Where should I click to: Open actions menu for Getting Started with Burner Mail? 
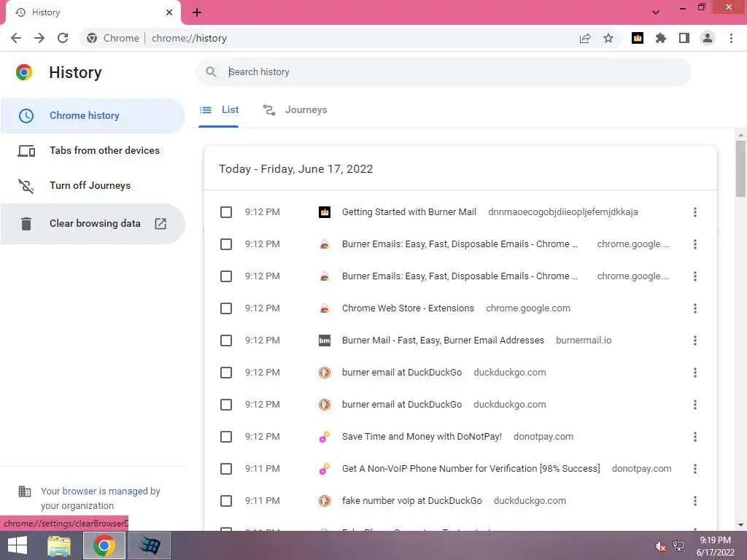(695, 212)
